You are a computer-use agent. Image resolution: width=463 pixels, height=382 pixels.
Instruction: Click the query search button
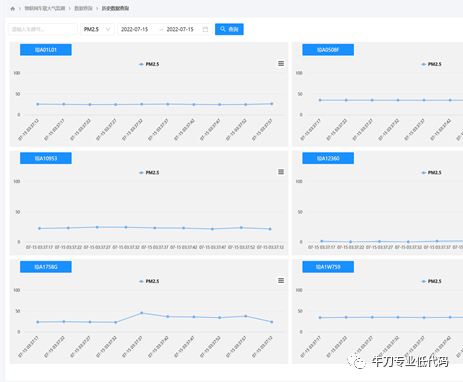pyautogui.click(x=229, y=29)
